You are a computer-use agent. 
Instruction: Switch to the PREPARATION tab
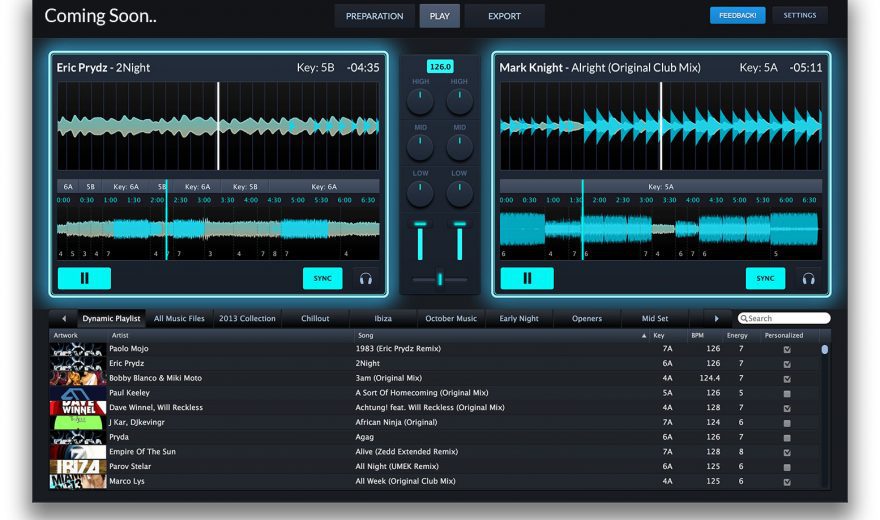(374, 16)
